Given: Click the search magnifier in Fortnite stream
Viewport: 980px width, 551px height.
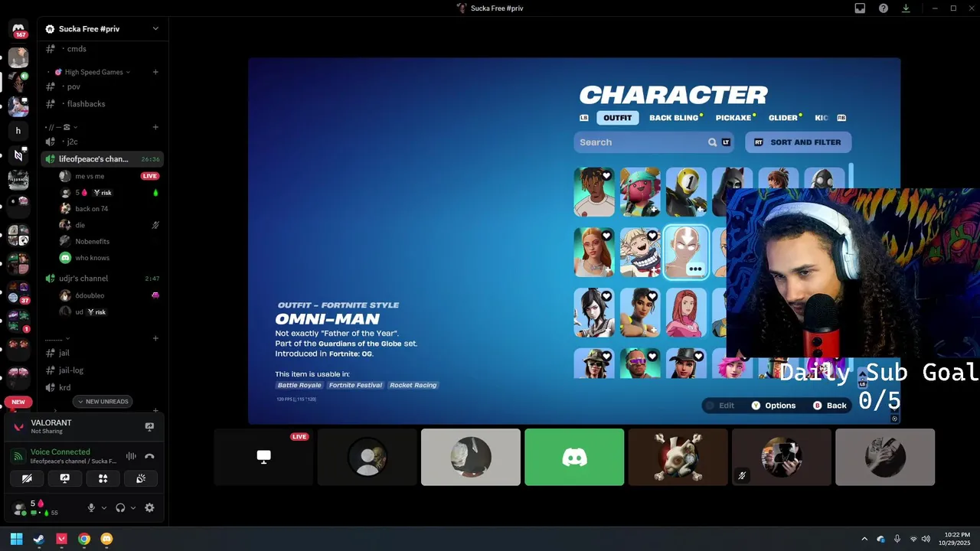Looking at the screenshot, I should (x=712, y=142).
